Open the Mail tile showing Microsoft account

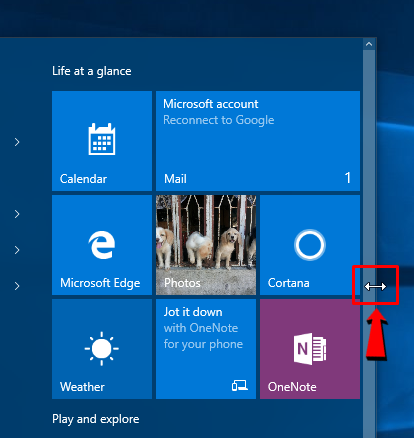click(x=258, y=141)
